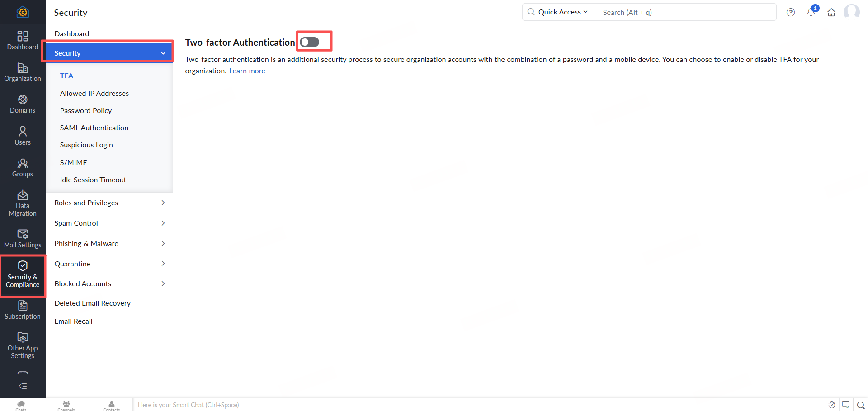Open Mail Settings from sidebar
868x411 pixels.
(23, 239)
